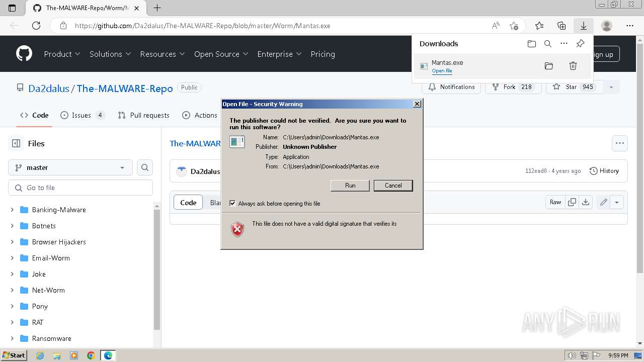Open the Solutions menu
644x362 pixels.
pos(110,54)
